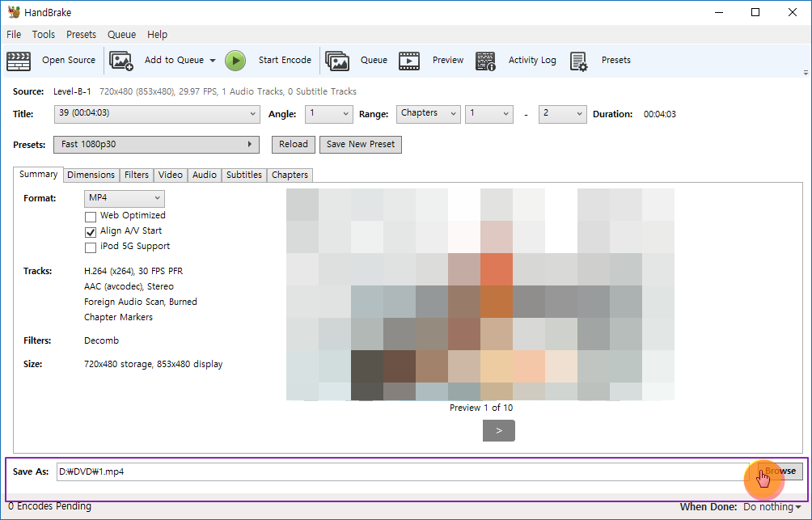Open the Add to Queue dropdown arrow
Screen dimensions: 812x520
tap(213, 61)
